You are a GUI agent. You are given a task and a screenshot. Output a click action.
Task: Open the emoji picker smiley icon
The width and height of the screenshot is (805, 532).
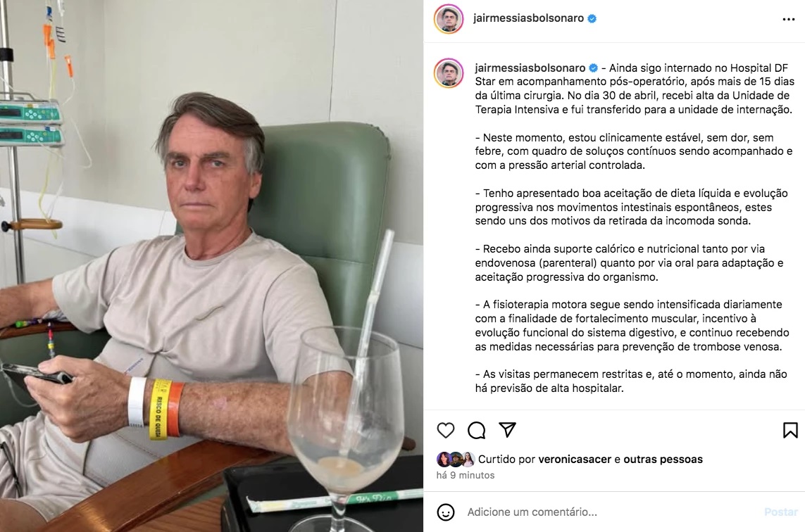tap(446, 512)
